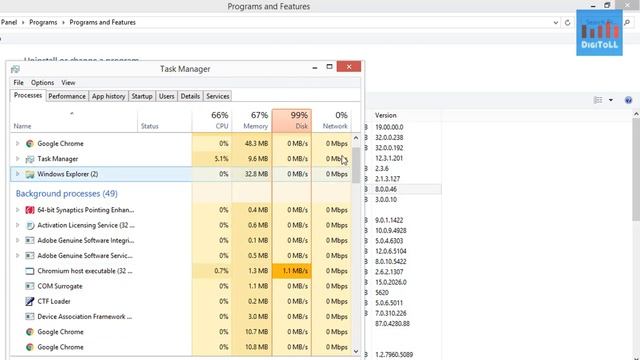
Task: Switch to the Services tab
Action: pyautogui.click(x=218, y=96)
